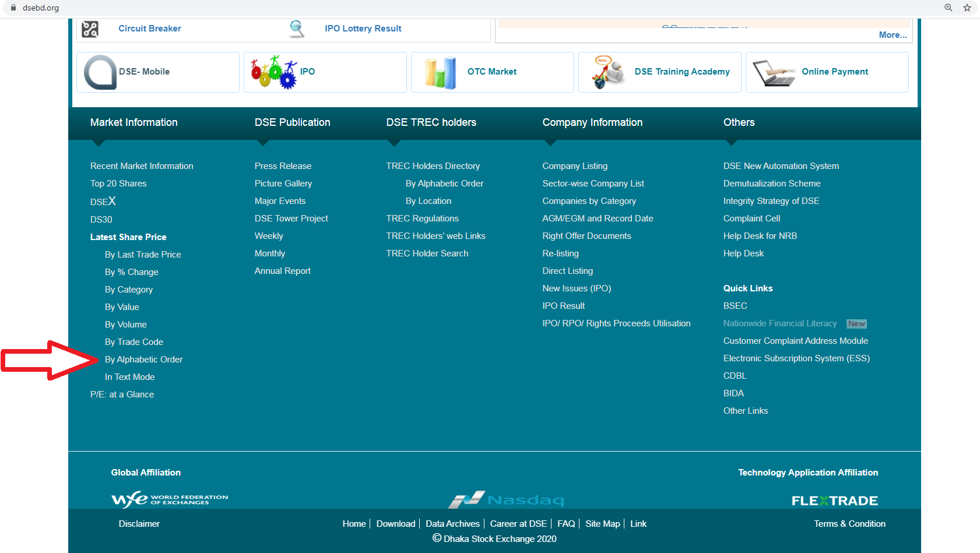The width and height of the screenshot is (980, 553).
Task: Open By Trade Code listing
Action: tap(134, 342)
